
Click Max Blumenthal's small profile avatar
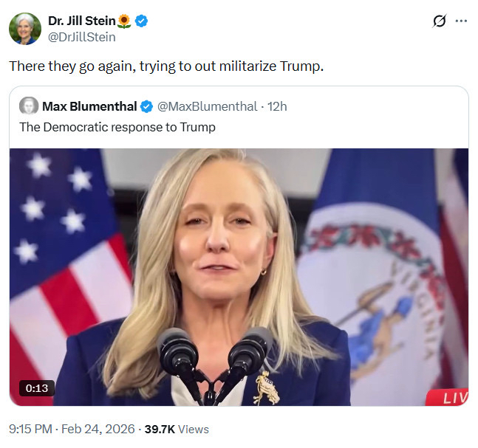coord(29,106)
